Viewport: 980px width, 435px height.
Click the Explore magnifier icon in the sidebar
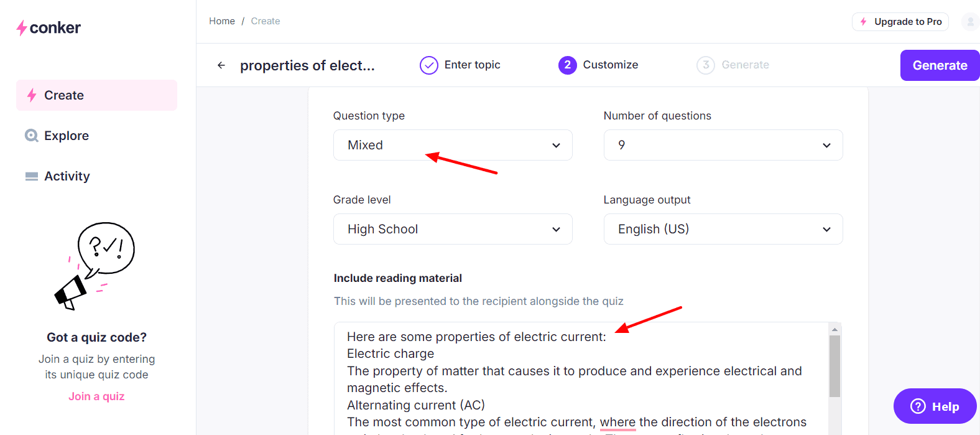(31, 136)
